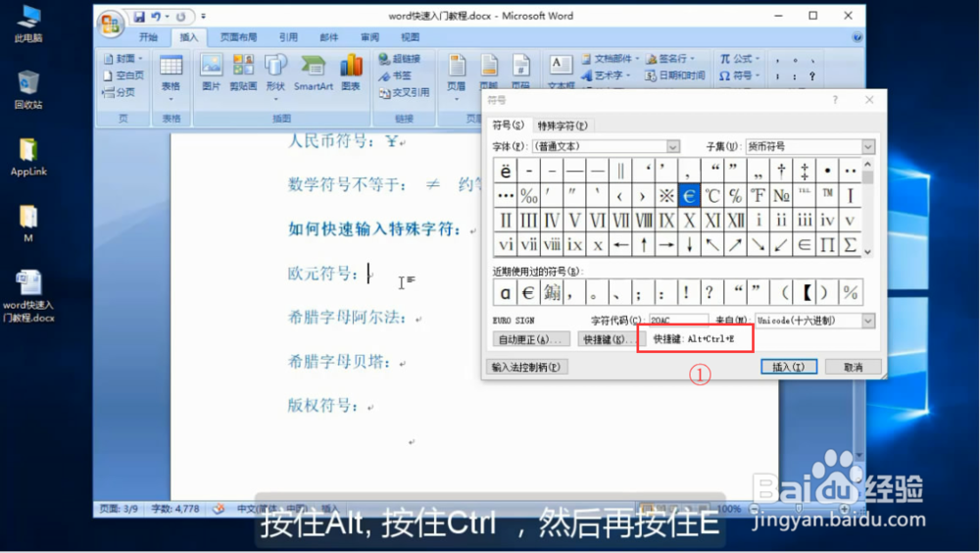Expand the 字体 font combo box

pyautogui.click(x=672, y=146)
